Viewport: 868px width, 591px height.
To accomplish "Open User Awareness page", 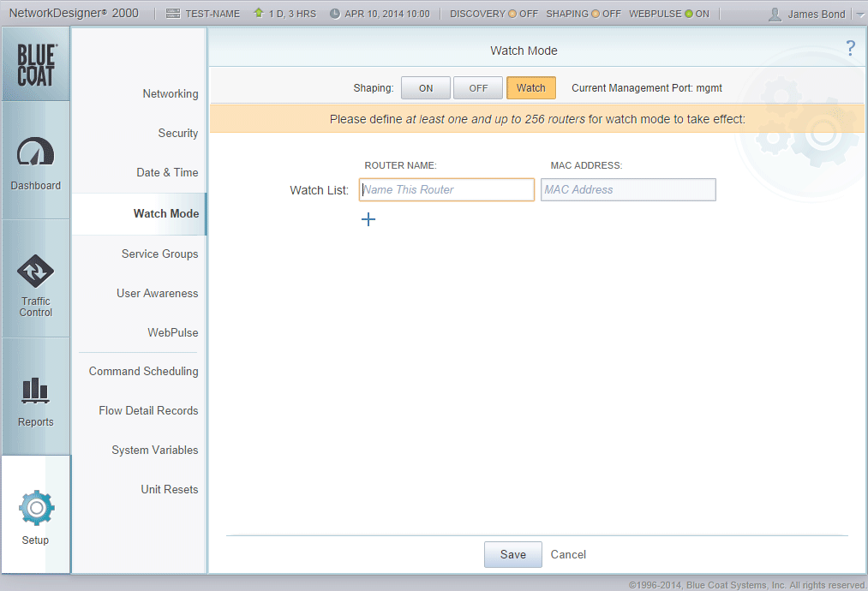I will pos(157,293).
